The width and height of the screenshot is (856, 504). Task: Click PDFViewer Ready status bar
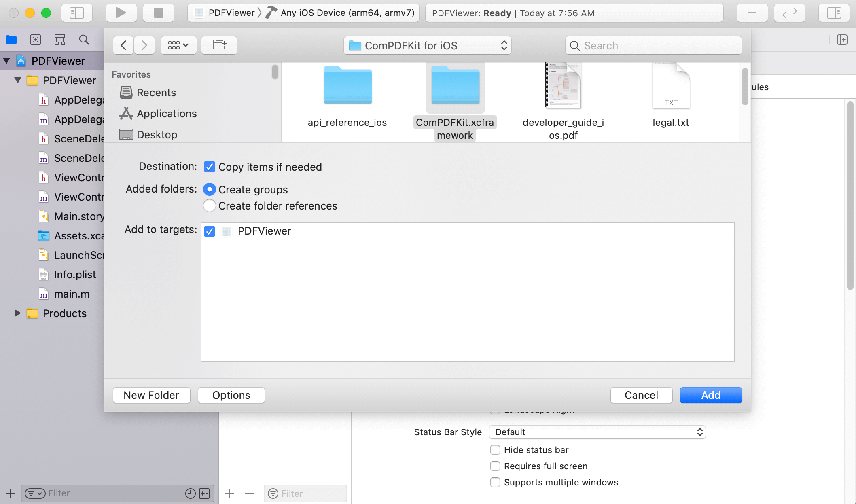coord(574,13)
